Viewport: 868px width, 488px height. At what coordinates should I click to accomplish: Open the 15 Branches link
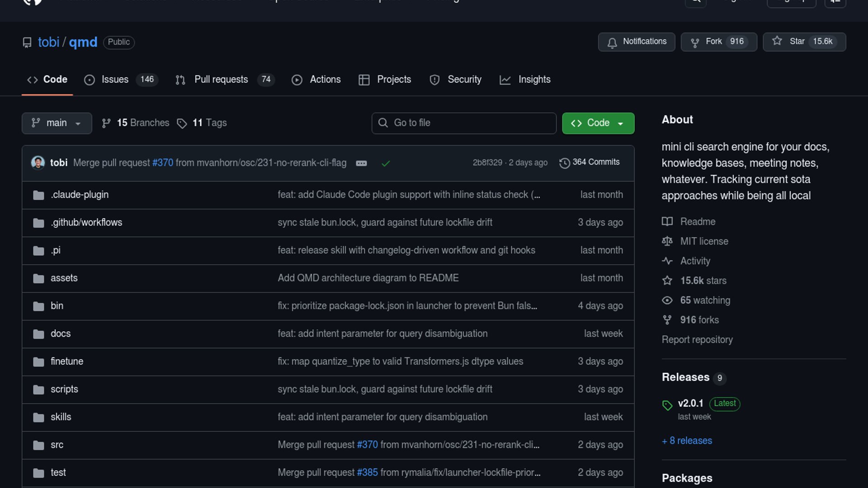pyautogui.click(x=136, y=123)
